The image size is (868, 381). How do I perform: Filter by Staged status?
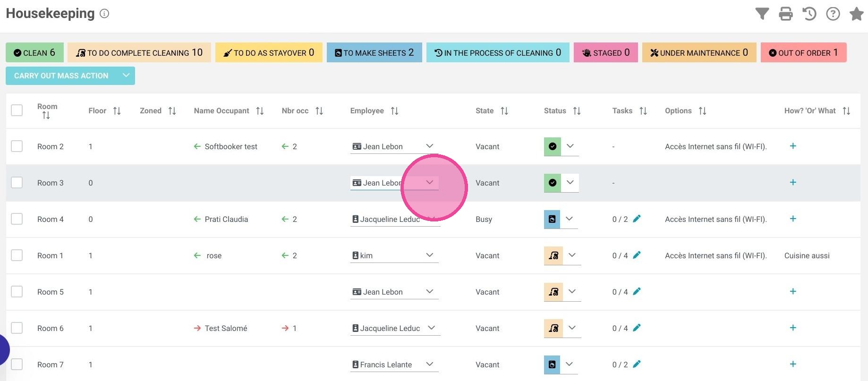click(x=606, y=52)
